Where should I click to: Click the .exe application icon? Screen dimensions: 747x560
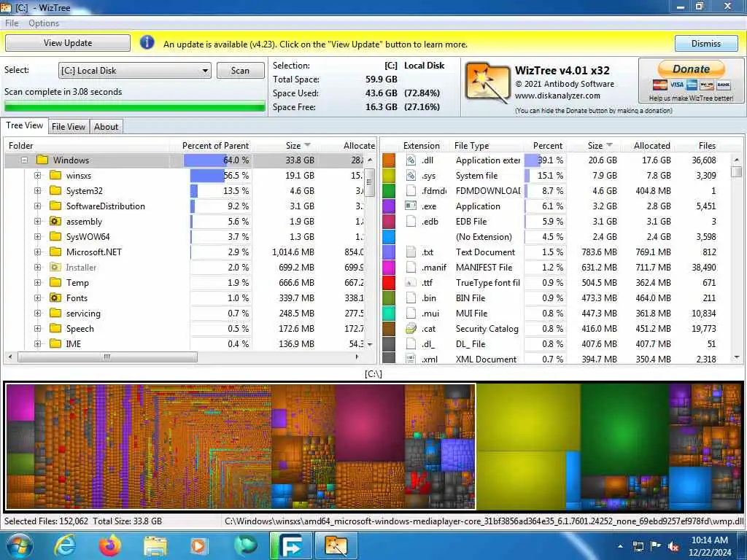click(411, 206)
